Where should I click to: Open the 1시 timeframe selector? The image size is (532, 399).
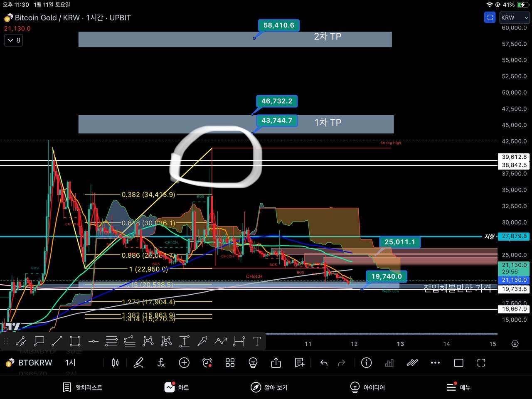click(70, 363)
